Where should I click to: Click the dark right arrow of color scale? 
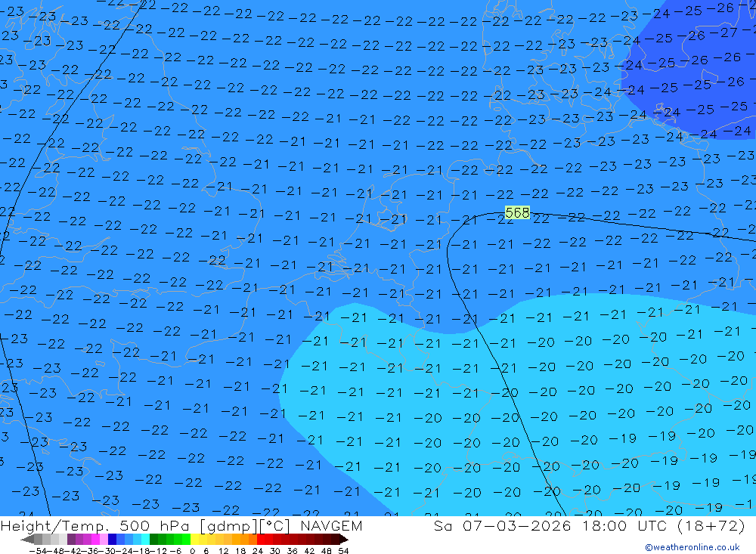click(x=344, y=540)
